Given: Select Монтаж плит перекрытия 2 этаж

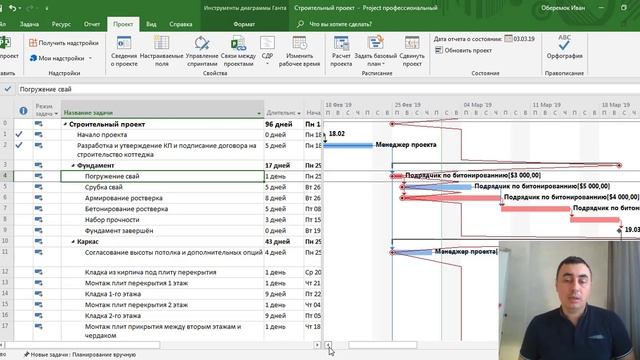Looking at the screenshot, I should click(x=136, y=305).
